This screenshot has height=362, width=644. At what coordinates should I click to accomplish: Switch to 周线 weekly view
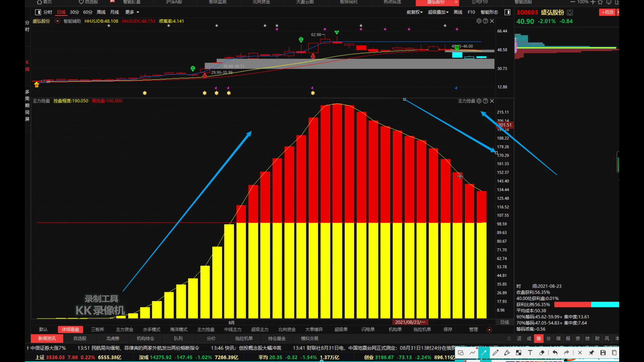[x=101, y=12]
